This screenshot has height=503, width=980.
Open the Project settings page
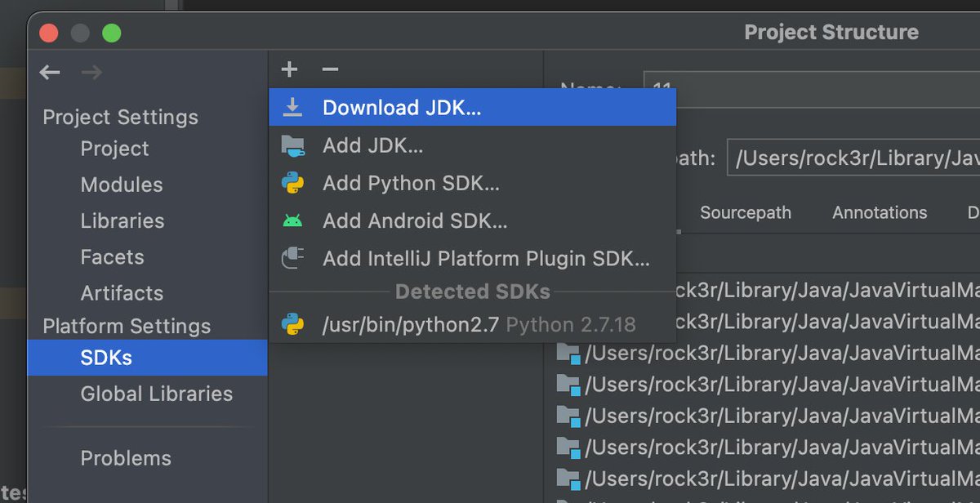(114, 149)
